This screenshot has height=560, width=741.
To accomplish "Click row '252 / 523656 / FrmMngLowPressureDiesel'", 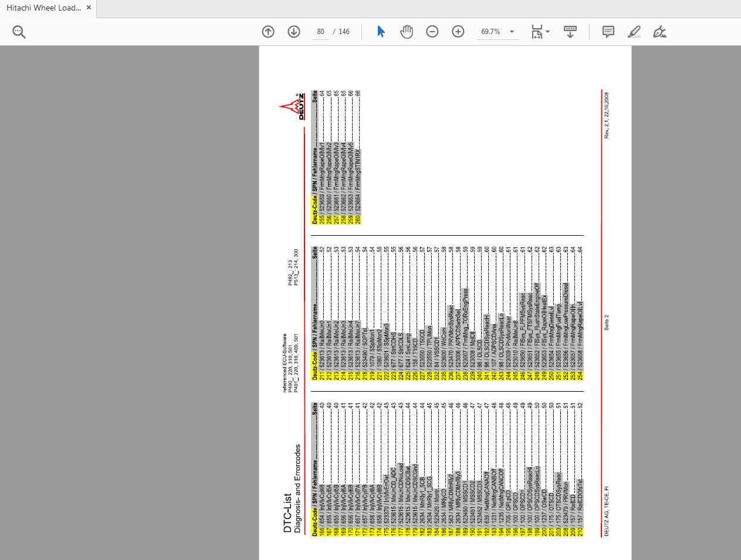I will click(x=566, y=313).
